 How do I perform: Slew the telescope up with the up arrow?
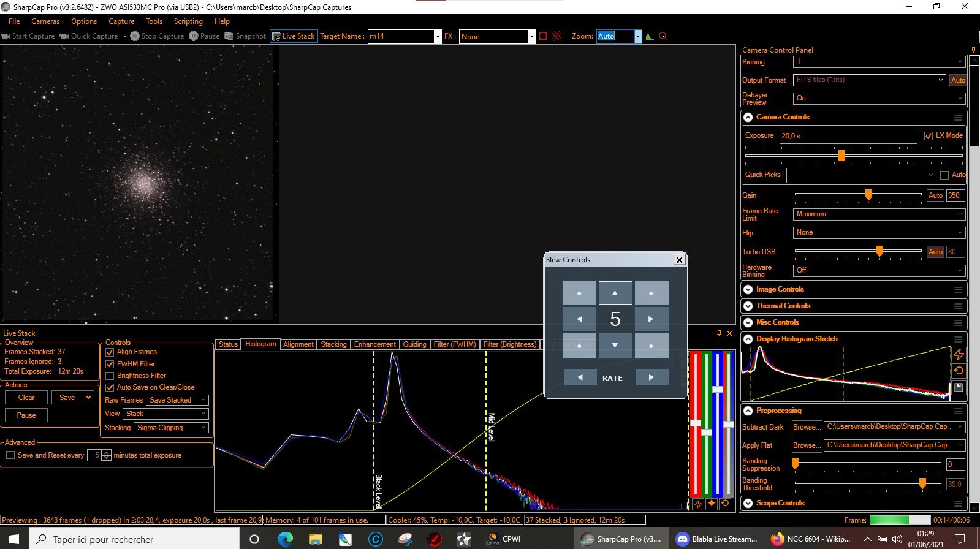(x=615, y=293)
